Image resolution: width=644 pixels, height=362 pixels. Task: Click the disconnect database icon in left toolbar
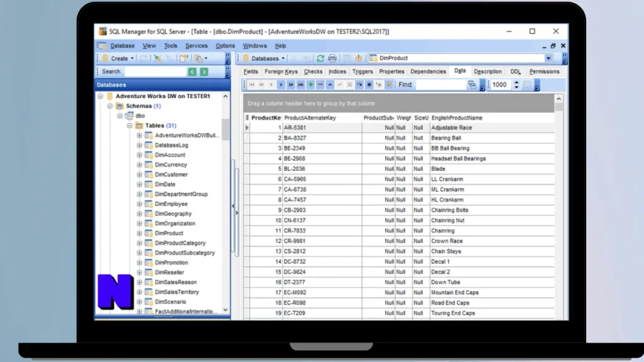pyautogui.click(x=157, y=58)
